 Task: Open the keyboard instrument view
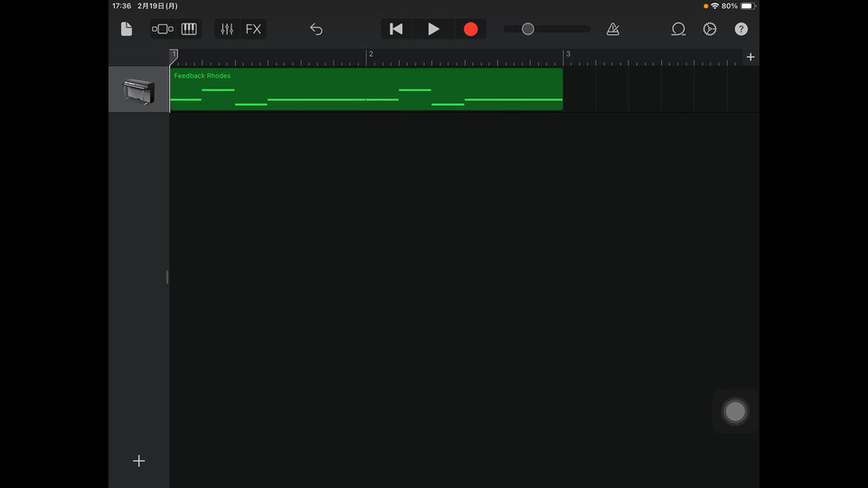(189, 29)
